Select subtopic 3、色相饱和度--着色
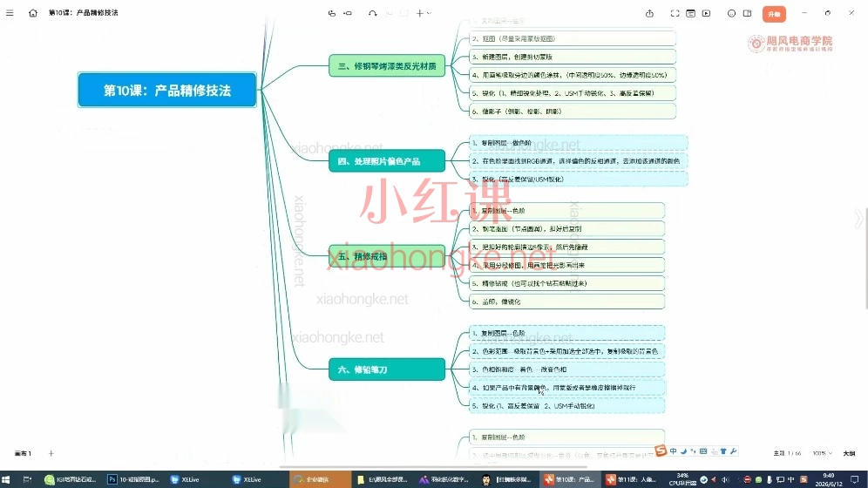The image size is (868, 488). point(566,369)
